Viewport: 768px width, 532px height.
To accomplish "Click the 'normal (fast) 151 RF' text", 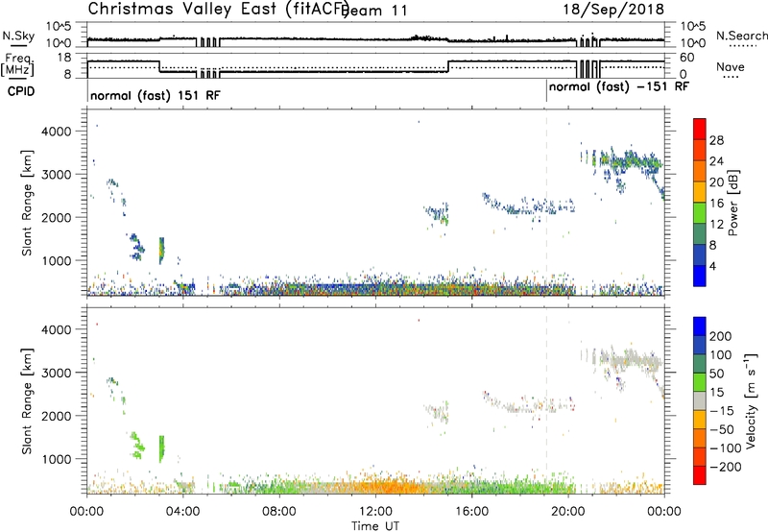I will [x=156, y=95].
